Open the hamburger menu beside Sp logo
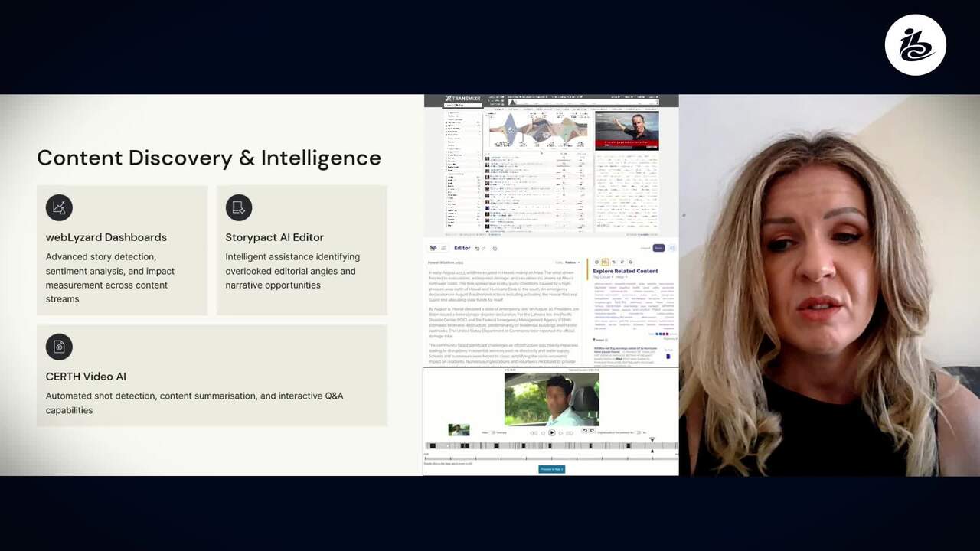 (x=443, y=248)
